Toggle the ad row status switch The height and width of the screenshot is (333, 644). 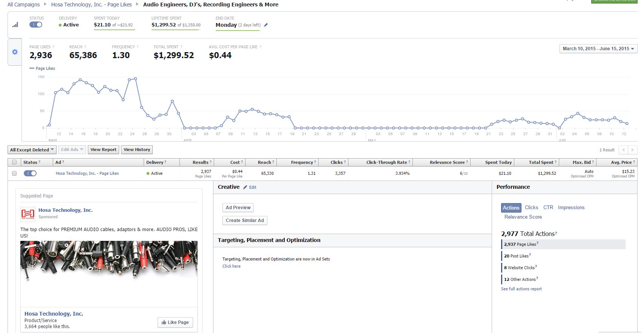pos(30,173)
